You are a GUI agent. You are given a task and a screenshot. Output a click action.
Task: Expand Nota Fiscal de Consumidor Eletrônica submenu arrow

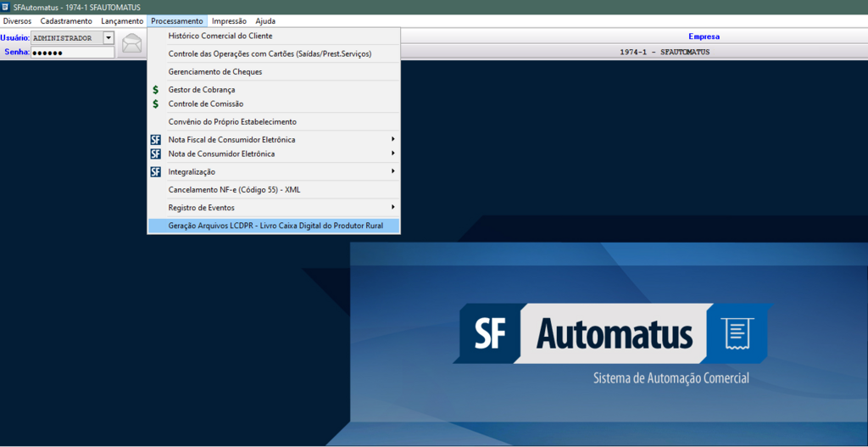coord(392,139)
